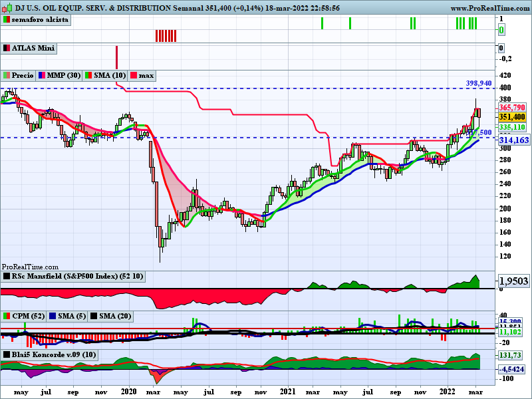
Task: Click the www.ProRealTime.com link in header
Action: (x=491, y=8)
